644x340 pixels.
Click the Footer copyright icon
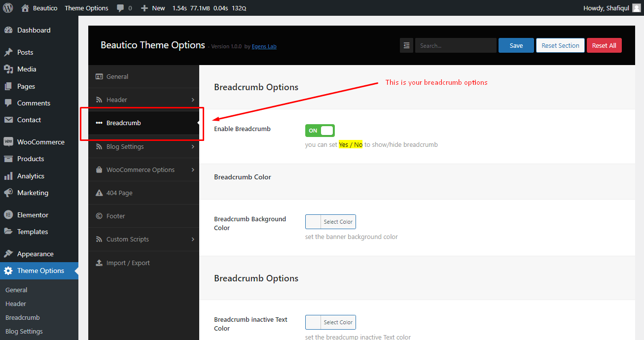point(99,216)
